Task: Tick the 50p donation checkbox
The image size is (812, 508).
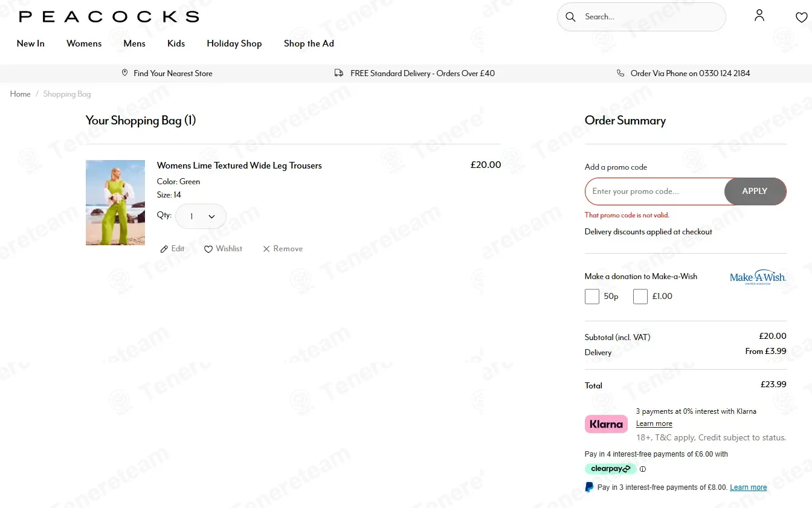Action: 592,297
